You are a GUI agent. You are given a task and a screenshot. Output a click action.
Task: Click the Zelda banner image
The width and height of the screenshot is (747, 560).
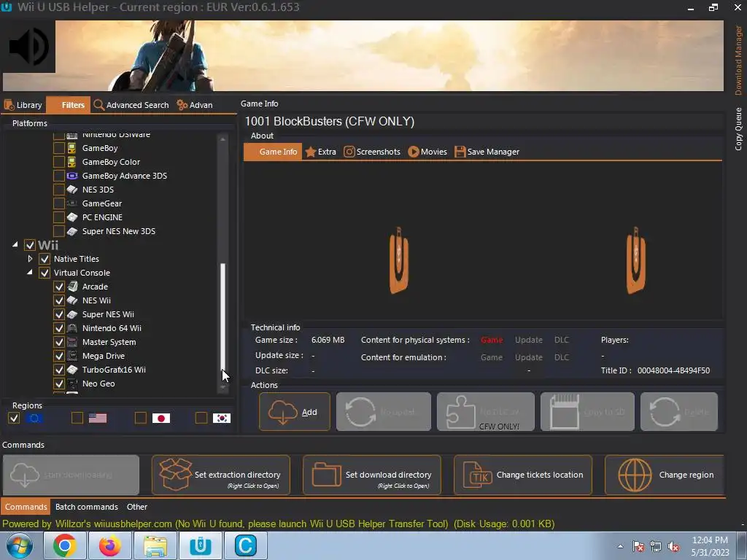point(390,55)
